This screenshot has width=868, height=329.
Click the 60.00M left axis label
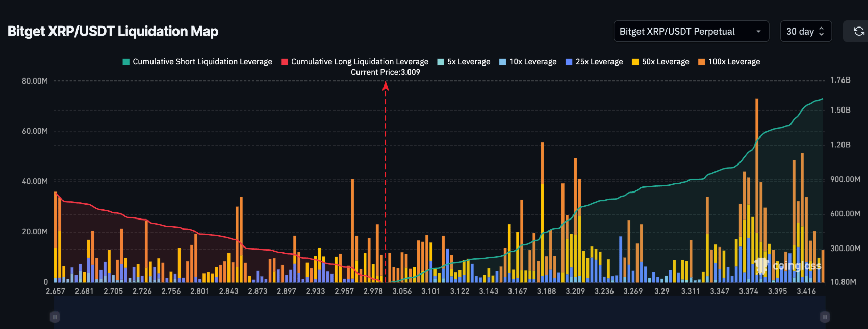tap(35, 131)
